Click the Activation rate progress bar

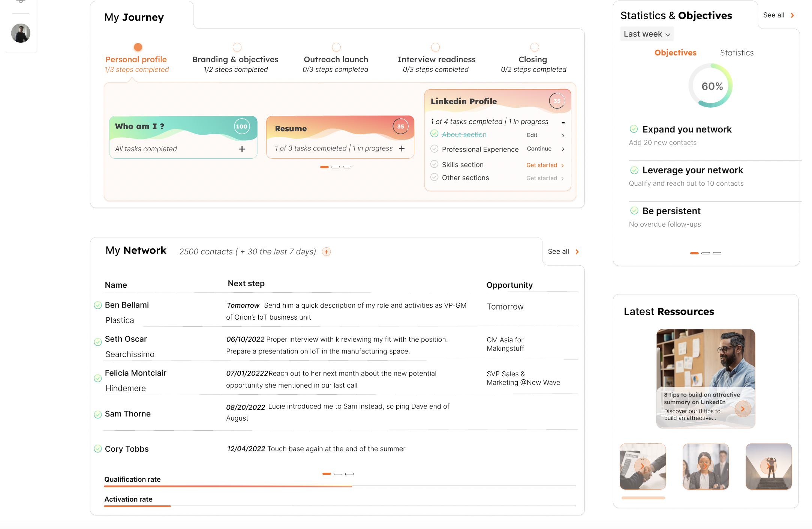pyautogui.click(x=340, y=506)
